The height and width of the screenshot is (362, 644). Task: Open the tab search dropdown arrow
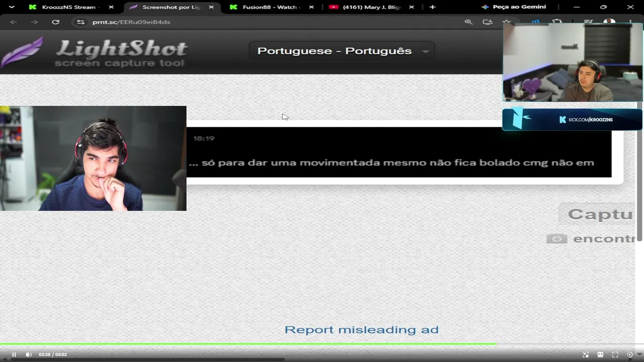pyautogui.click(x=12, y=7)
